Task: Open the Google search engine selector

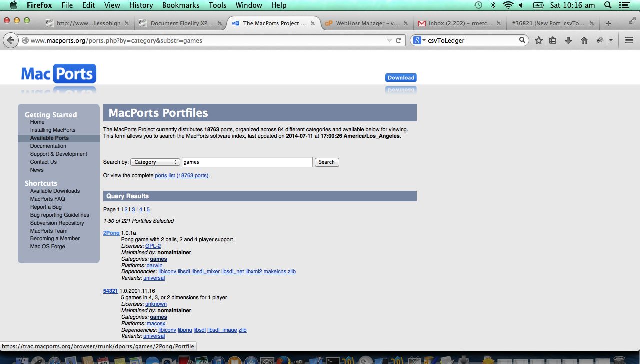Action: coord(419,40)
